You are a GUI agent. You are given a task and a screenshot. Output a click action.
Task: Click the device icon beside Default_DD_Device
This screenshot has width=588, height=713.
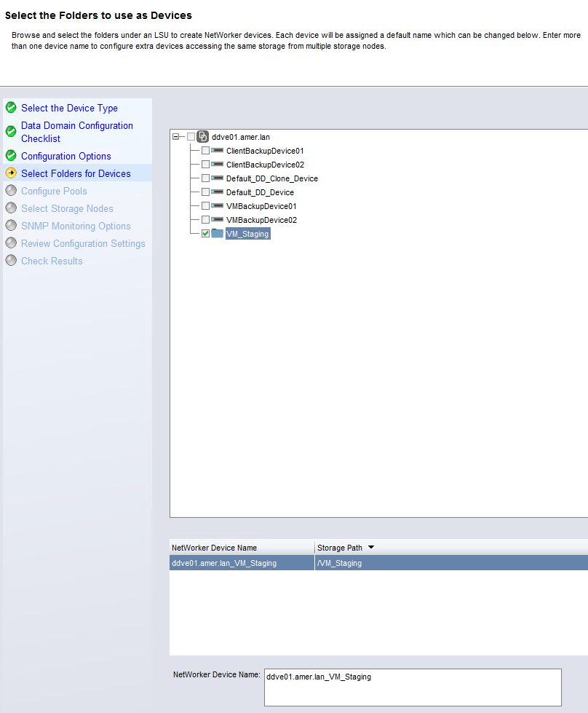[x=216, y=192]
